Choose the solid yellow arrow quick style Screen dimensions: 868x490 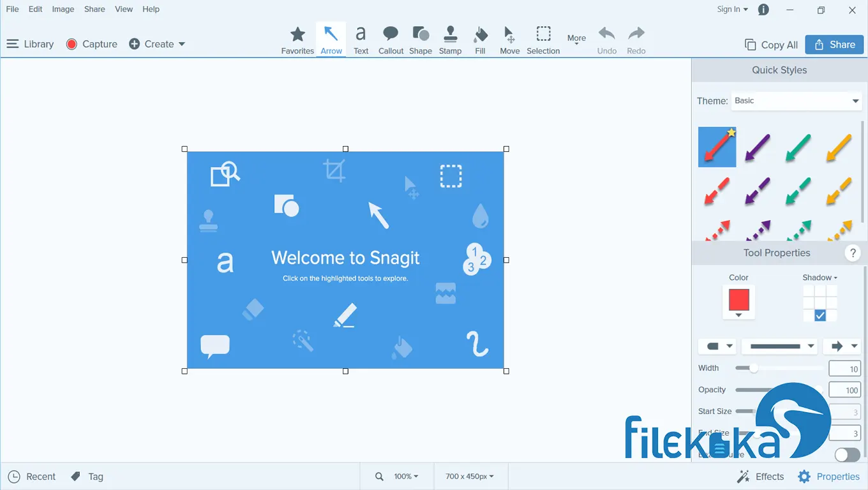(x=839, y=147)
